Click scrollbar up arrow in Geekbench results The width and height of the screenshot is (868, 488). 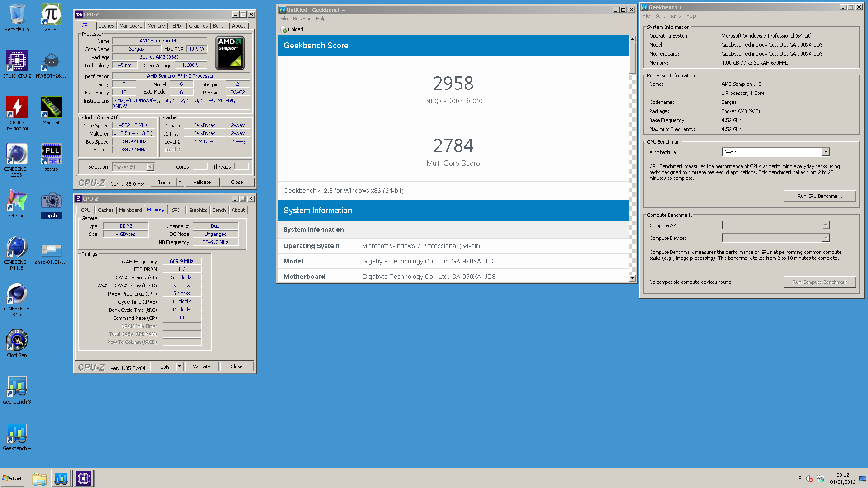pyautogui.click(x=632, y=39)
